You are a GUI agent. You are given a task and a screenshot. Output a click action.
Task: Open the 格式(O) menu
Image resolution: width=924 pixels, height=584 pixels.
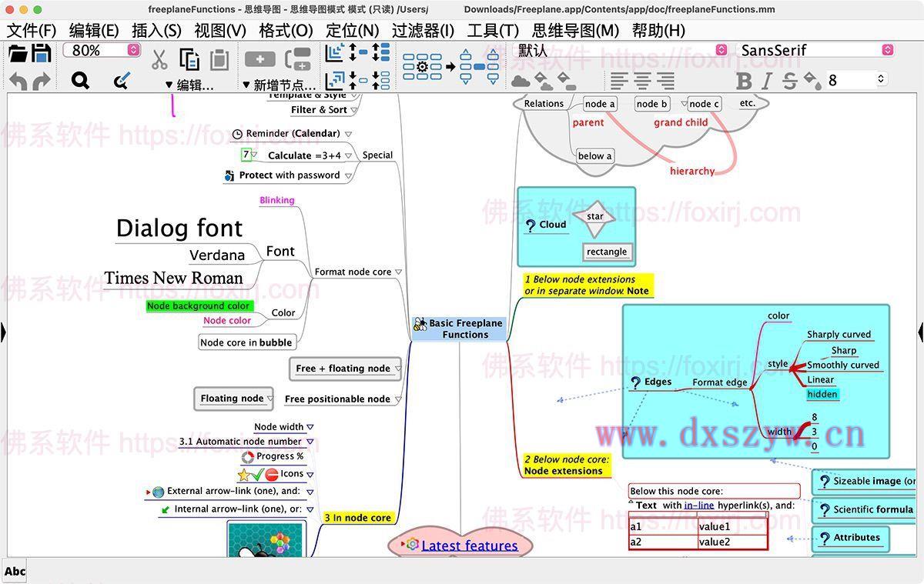(286, 30)
